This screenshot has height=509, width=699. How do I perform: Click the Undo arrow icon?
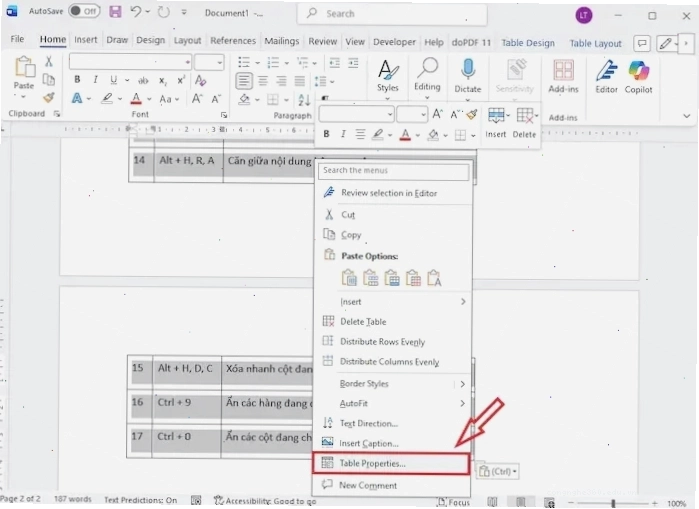click(136, 12)
